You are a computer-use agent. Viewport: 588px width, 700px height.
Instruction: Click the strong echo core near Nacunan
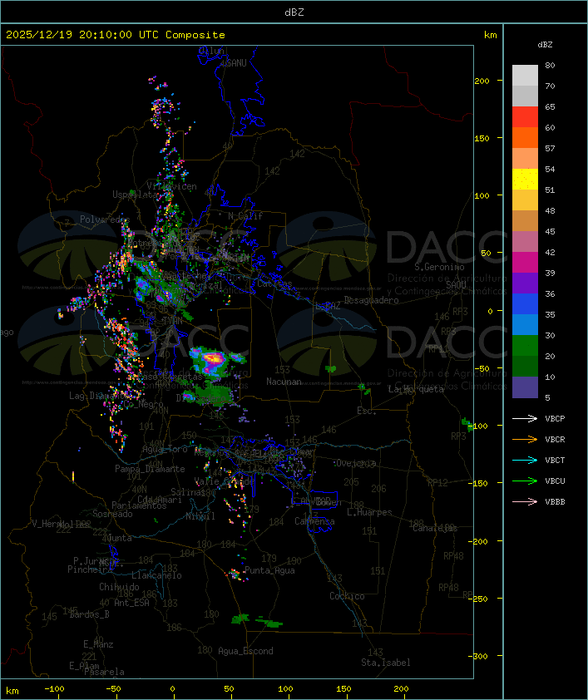214,358
